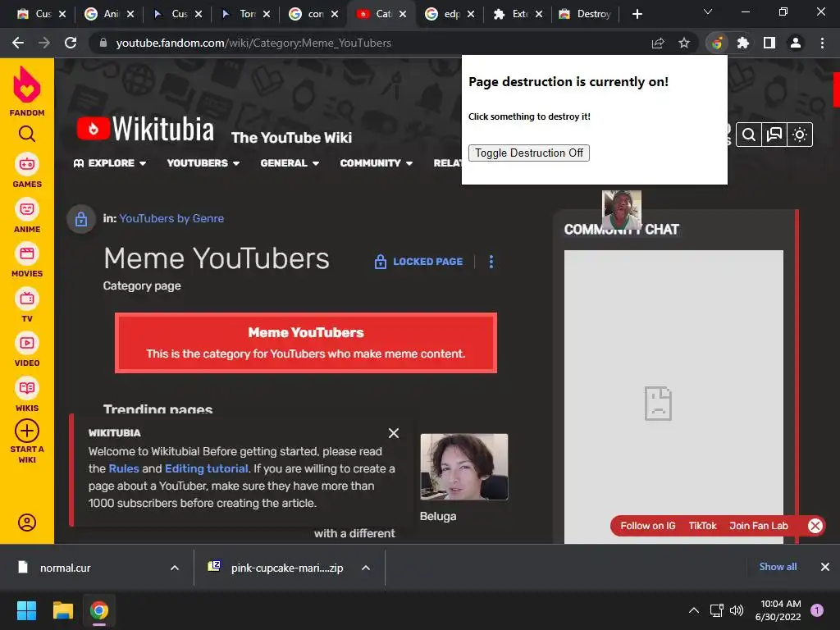Open the Rules link
Image resolution: width=840 pixels, height=630 pixels.
124,468
